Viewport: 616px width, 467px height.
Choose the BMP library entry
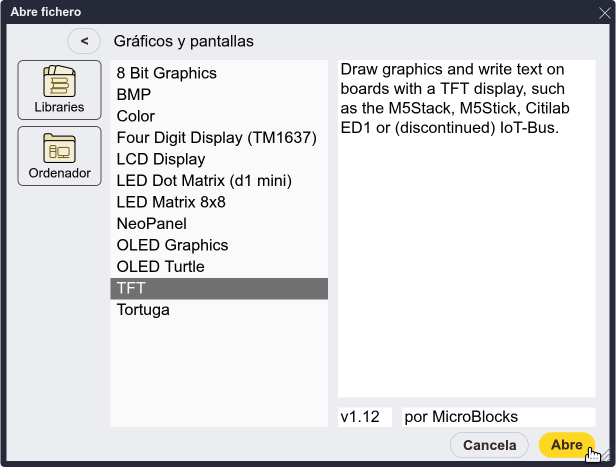pos(219,95)
